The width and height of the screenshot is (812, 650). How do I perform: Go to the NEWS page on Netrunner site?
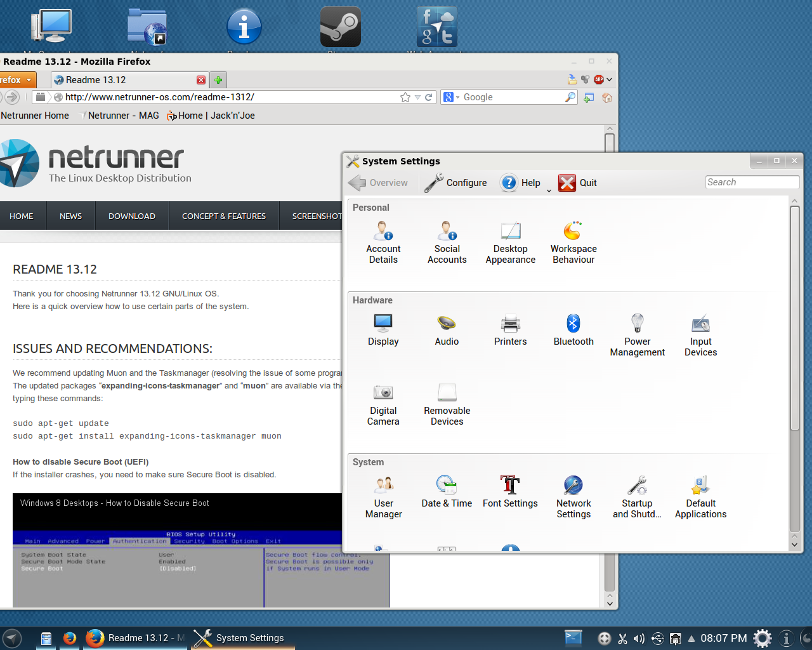70,216
